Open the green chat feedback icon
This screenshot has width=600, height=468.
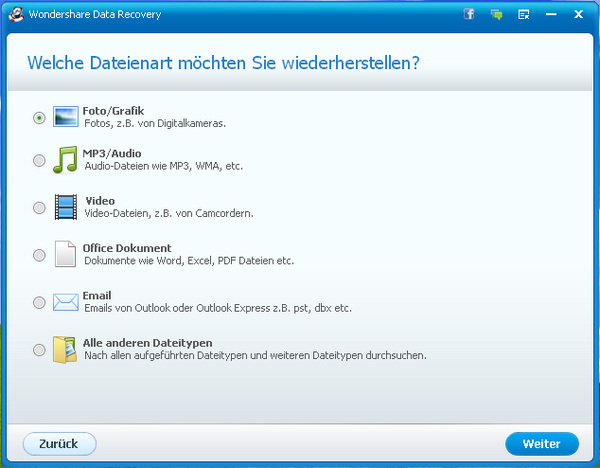pyautogui.click(x=496, y=14)
